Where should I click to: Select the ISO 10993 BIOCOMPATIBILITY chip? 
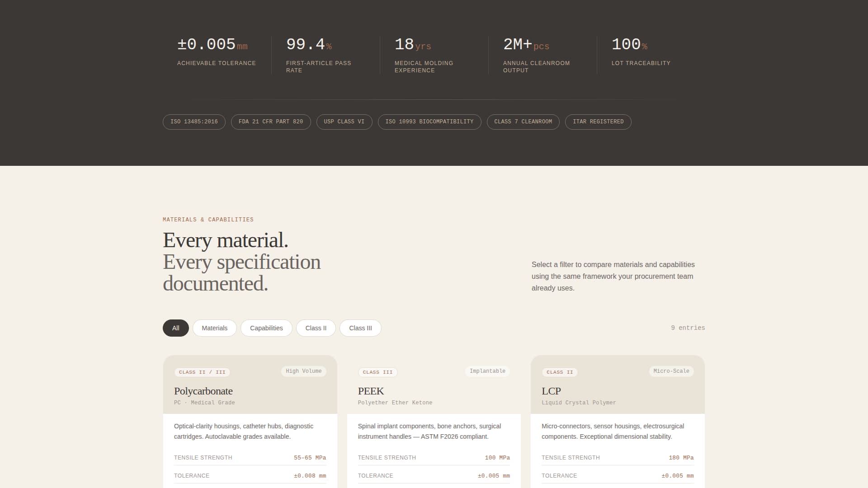[x=429, y=122]
